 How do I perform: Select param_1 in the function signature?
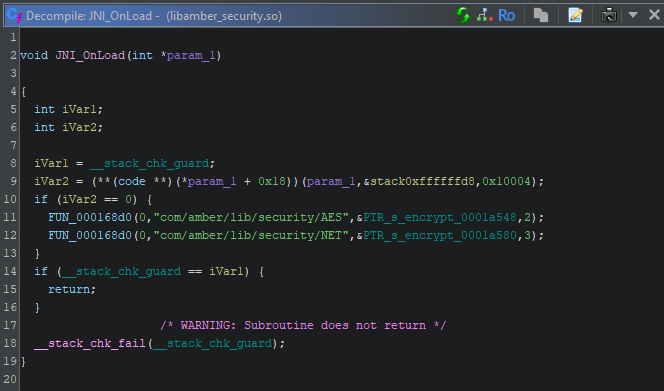pos(191,55)
